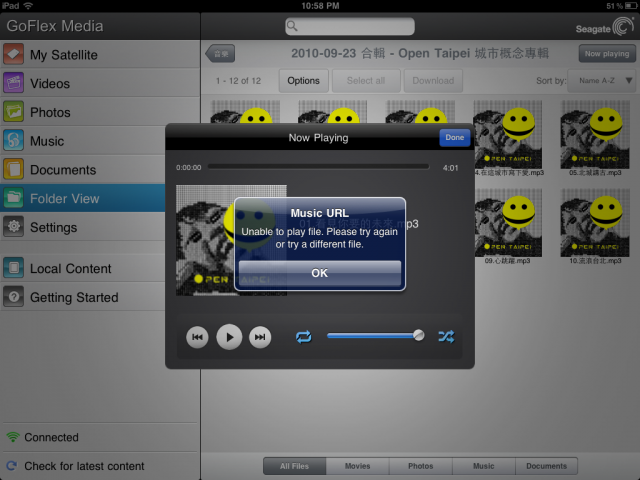Open the Videos section icon
This screenshot has height=480, width=640.
[13, 83]
